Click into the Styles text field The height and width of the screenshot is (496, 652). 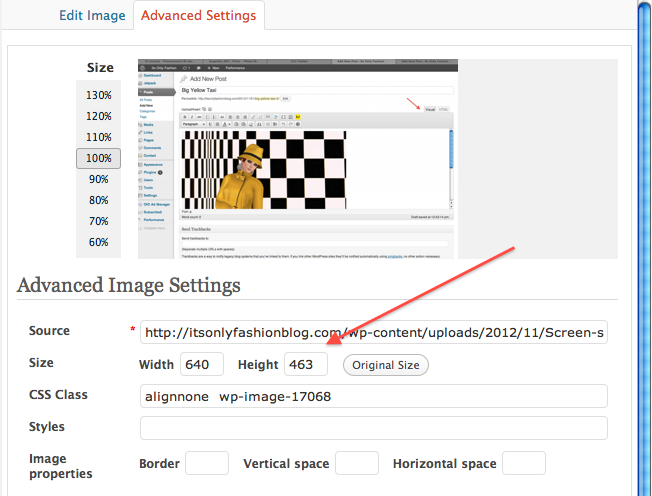(x=374, y=428)
